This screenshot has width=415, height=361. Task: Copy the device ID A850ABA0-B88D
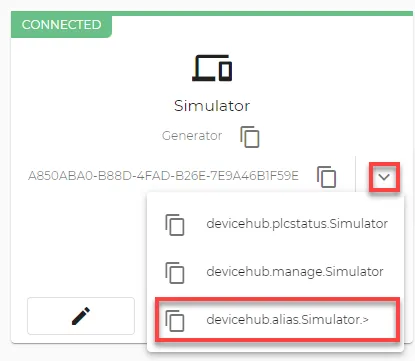click(x=326, y=177)
